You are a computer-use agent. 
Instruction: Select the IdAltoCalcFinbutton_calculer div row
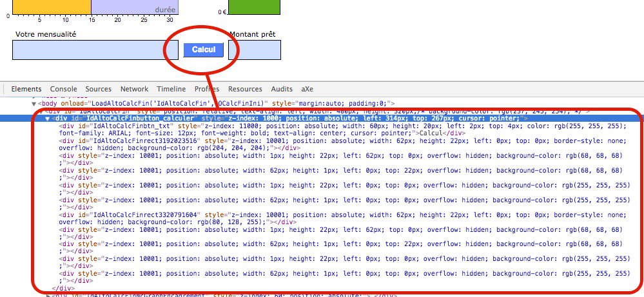(322, 118)
